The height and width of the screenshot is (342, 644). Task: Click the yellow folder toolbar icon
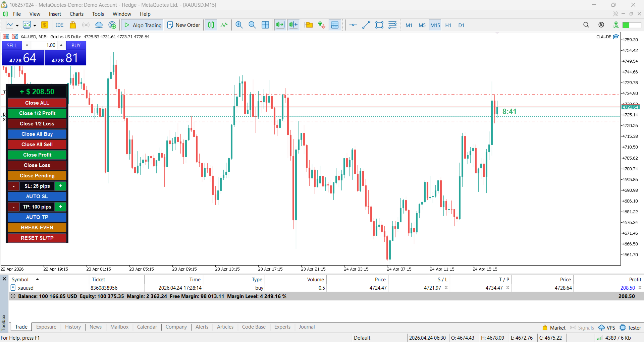click(x=309, y=25)
